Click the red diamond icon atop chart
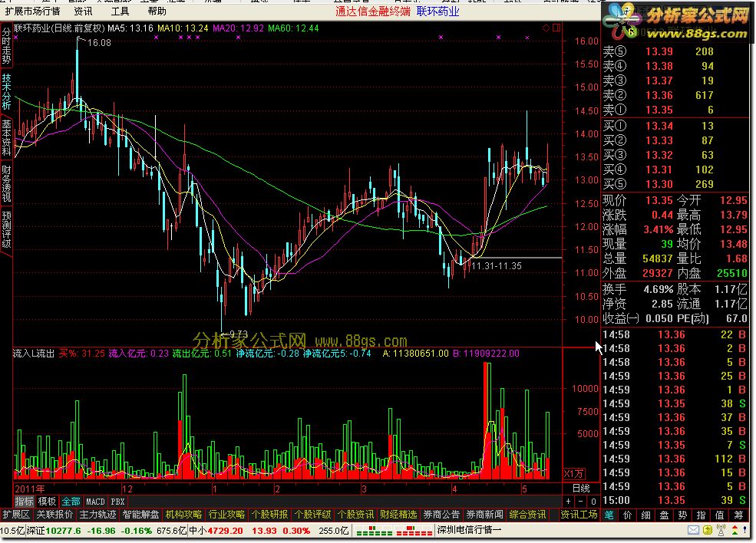Screen dimensions: 756x543 click(x=546, y=28)
